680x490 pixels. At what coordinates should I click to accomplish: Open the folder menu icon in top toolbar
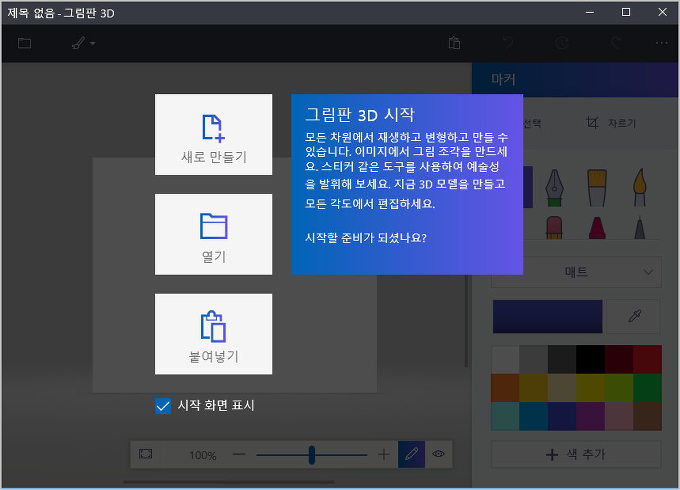click(x=24, y=44)
